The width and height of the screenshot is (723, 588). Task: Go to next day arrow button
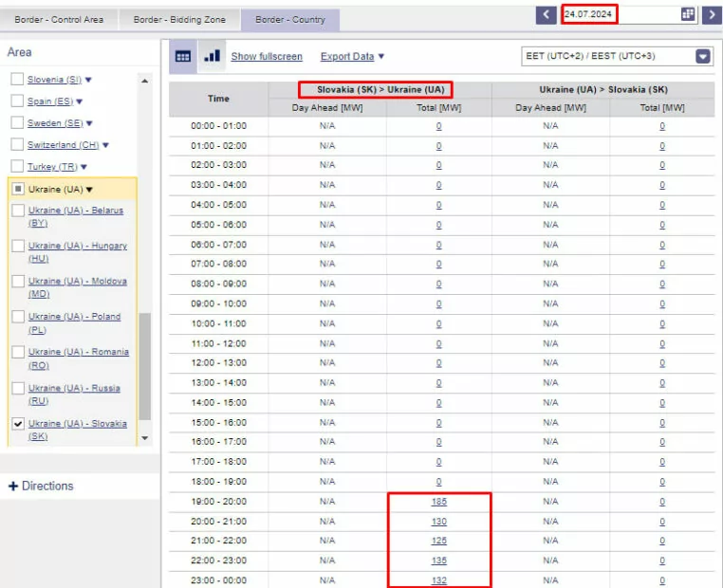coord(713,14)
